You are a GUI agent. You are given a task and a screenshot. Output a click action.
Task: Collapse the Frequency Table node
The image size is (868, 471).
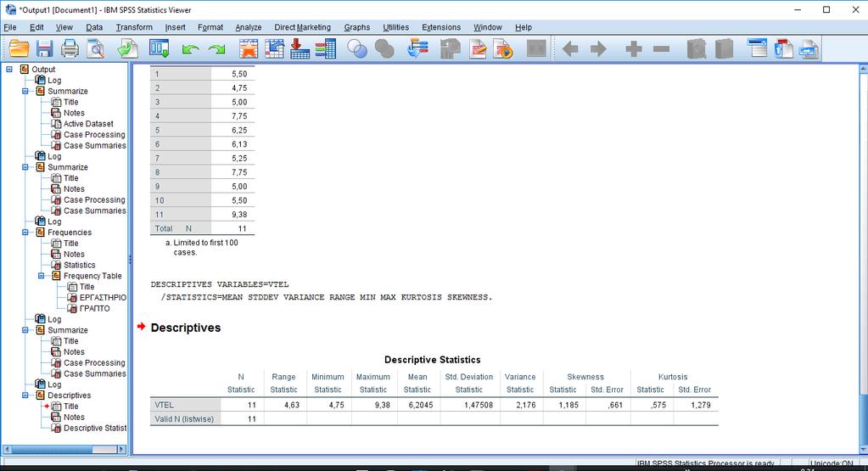tap(41, 276)
